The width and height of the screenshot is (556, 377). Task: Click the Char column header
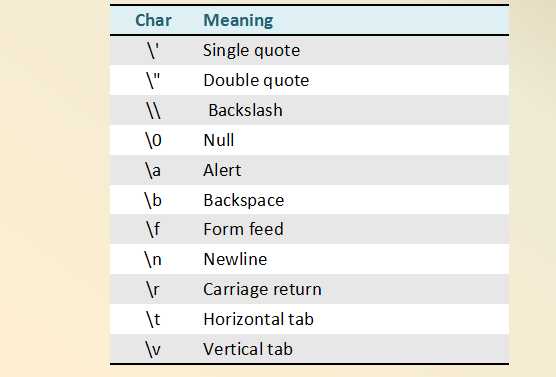pyautogui.click(x=153, y=20)
